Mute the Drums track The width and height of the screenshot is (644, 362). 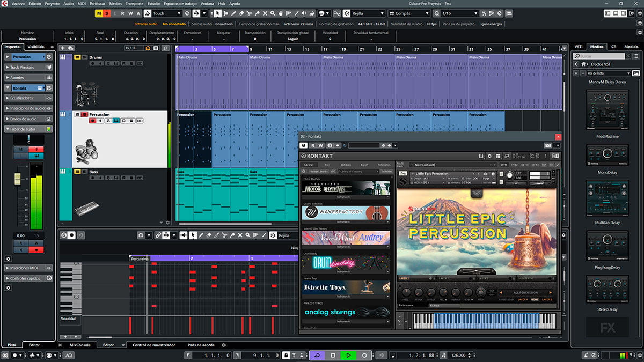click(x=77, y=57)
